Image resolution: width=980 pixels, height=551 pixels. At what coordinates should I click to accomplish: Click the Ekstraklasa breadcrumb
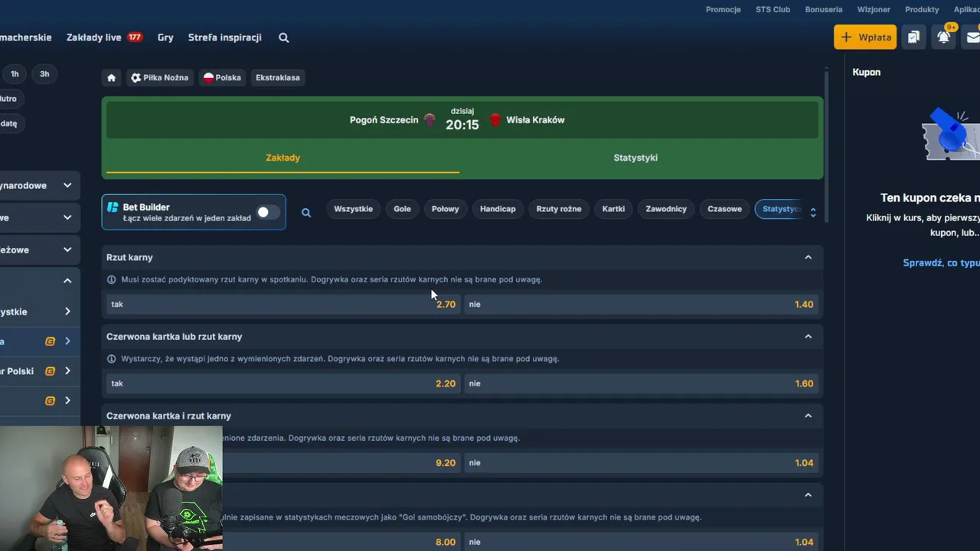tap(278, 77)
